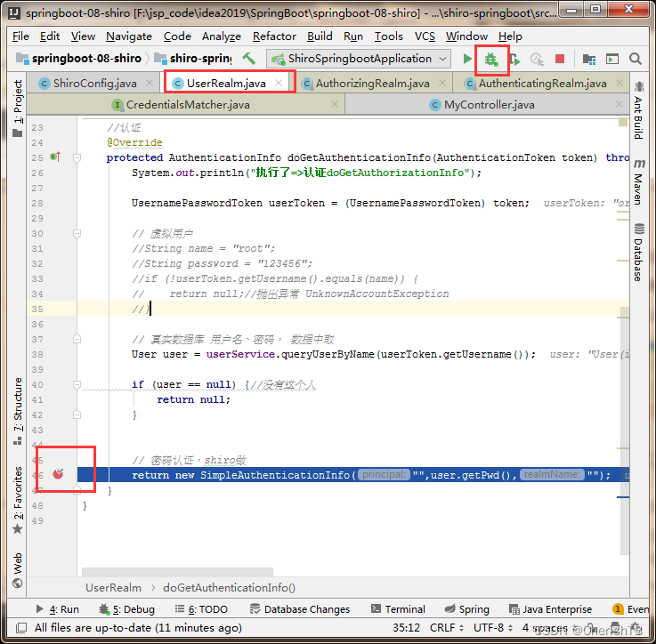Image resolution: width=656 pixels, height=644 pixels.
Task: Open the Web tool window
Action: (x=17, y=570)
